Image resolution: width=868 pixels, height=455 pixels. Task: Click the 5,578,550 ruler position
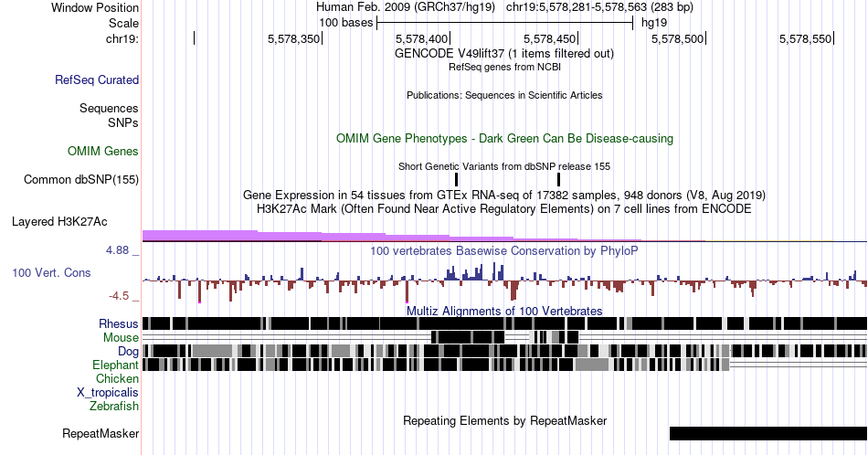click(805, 38)
